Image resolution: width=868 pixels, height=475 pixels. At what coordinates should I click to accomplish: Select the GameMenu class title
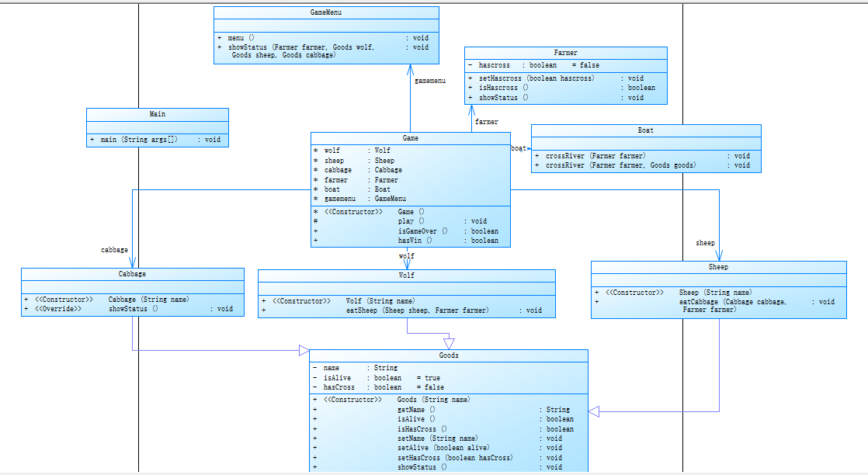(x=326, y=12)
